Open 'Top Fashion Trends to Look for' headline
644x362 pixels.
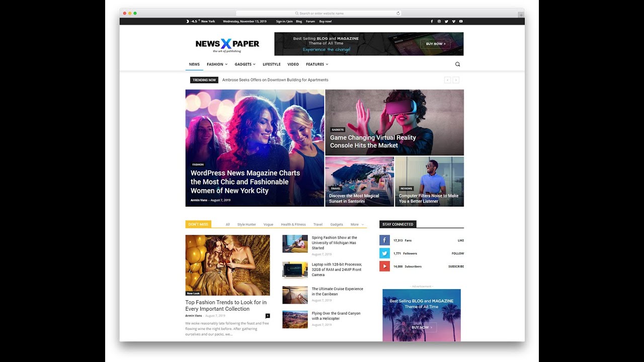click(x=226, y=306)
